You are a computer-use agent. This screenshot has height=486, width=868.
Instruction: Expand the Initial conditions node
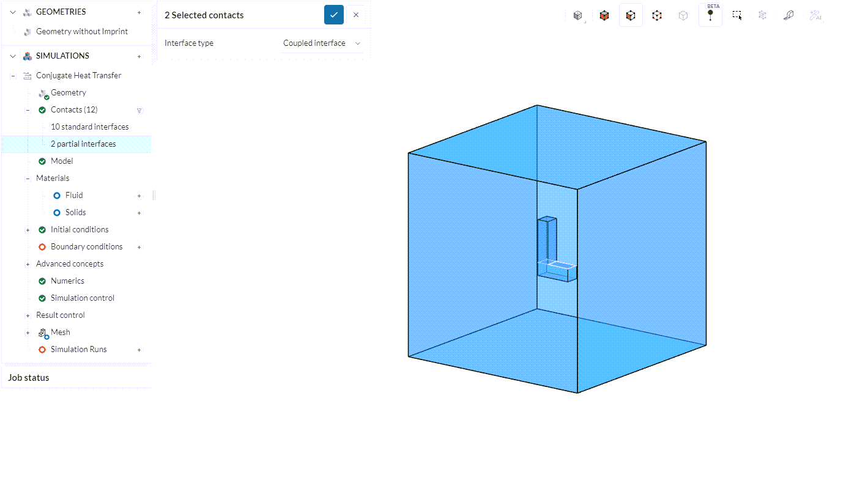point(28,230)
